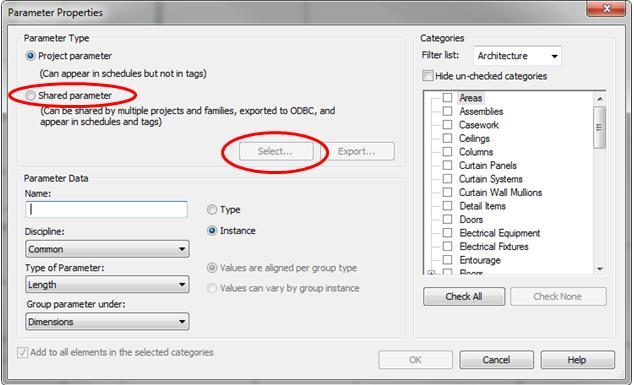Click the Ceilings category label
This screenshot has height=385, width=634.
coord(474,138)
